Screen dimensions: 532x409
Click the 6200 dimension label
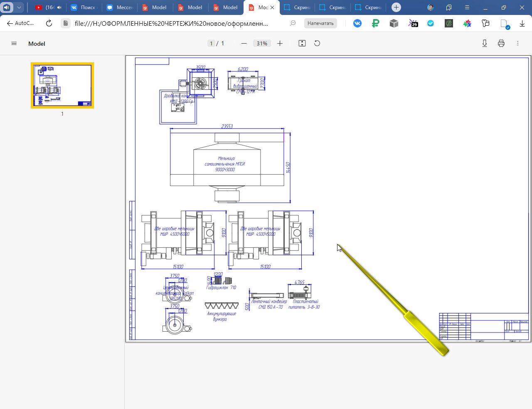[x=243, y=69]
